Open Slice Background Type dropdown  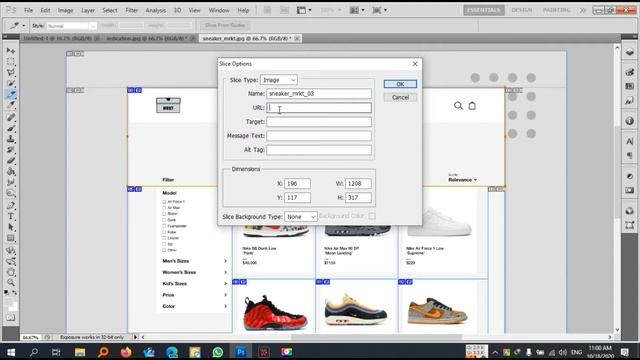point(301,217)
